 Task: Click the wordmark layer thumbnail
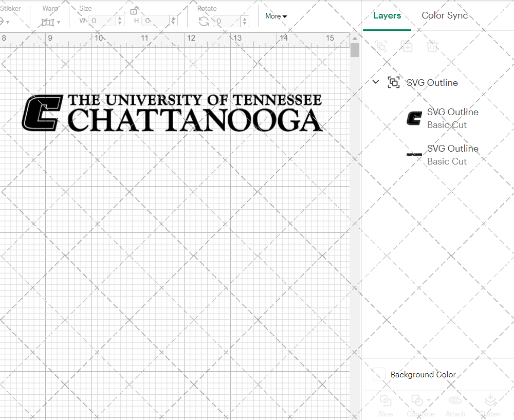pos(414,154)
